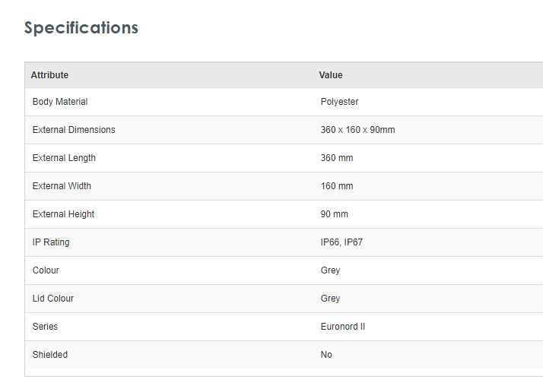Viewport: 543px width, 392px height.
Task: Select the External Dimensions attribute label
Action: [74, 130]
